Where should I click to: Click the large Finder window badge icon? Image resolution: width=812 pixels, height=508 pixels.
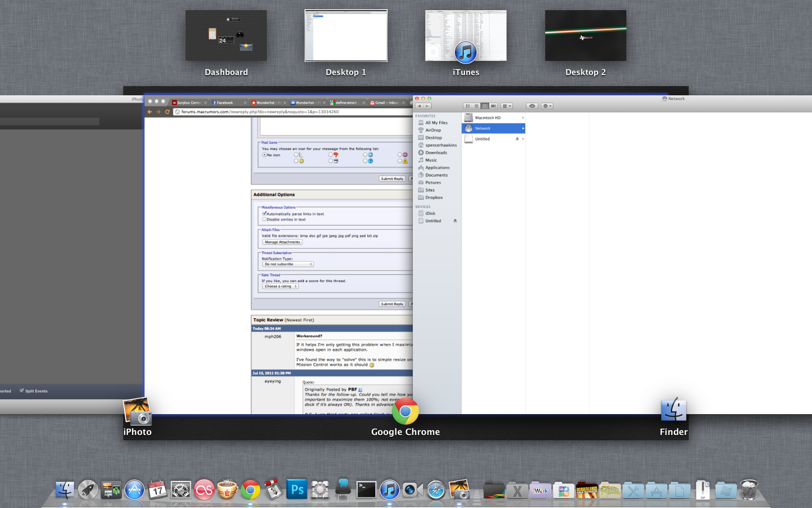(673, 410)
